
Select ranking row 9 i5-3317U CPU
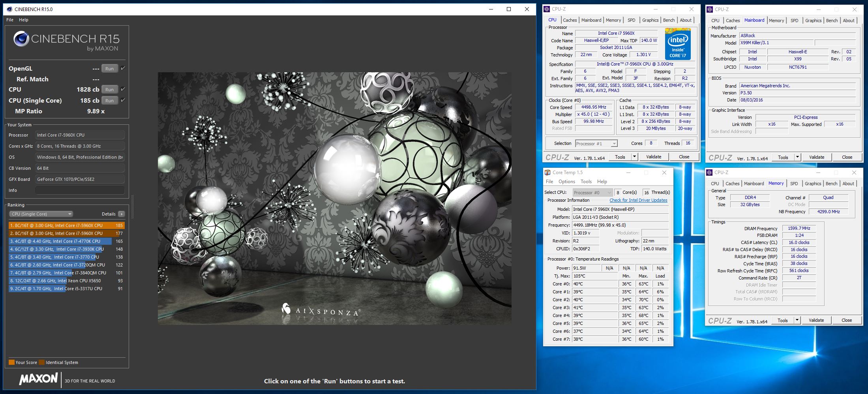(x=66, y=289)
